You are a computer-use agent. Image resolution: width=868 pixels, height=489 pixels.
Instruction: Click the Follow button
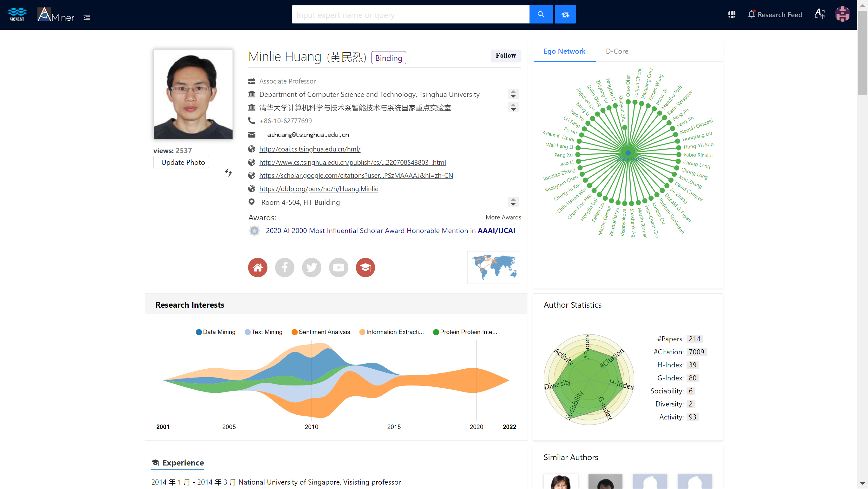505,56
